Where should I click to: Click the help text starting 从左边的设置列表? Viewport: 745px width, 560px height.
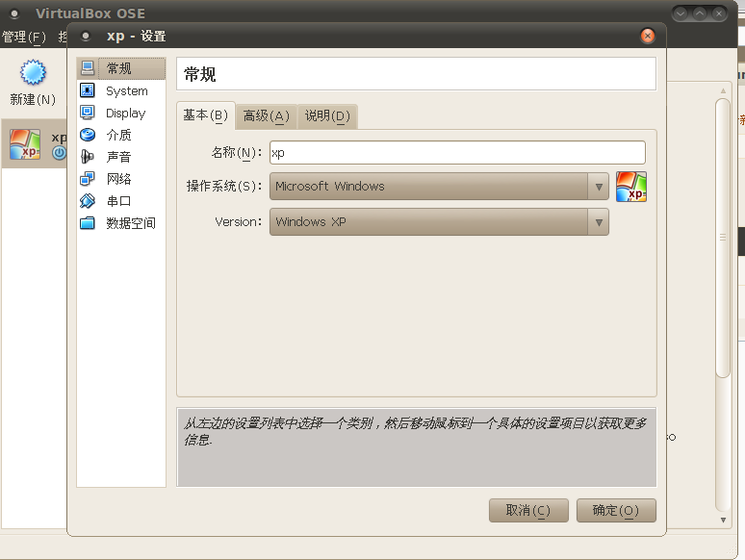415,431
